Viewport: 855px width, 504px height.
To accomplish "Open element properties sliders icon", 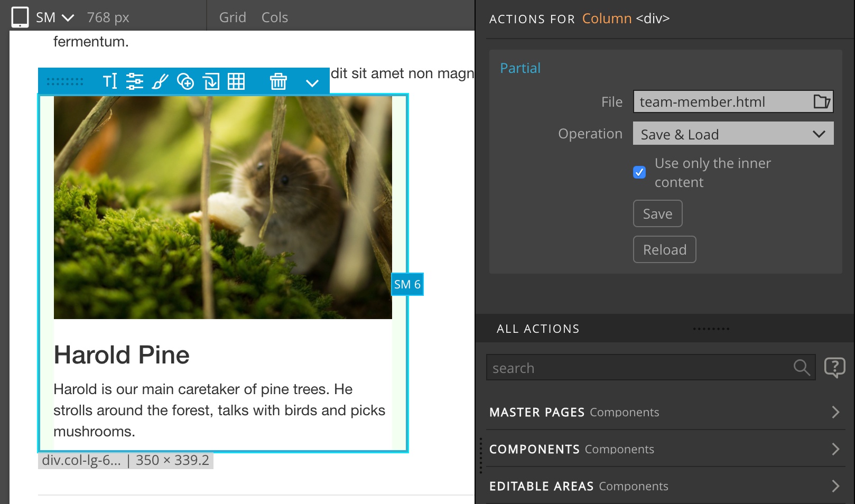I will 135,81.
